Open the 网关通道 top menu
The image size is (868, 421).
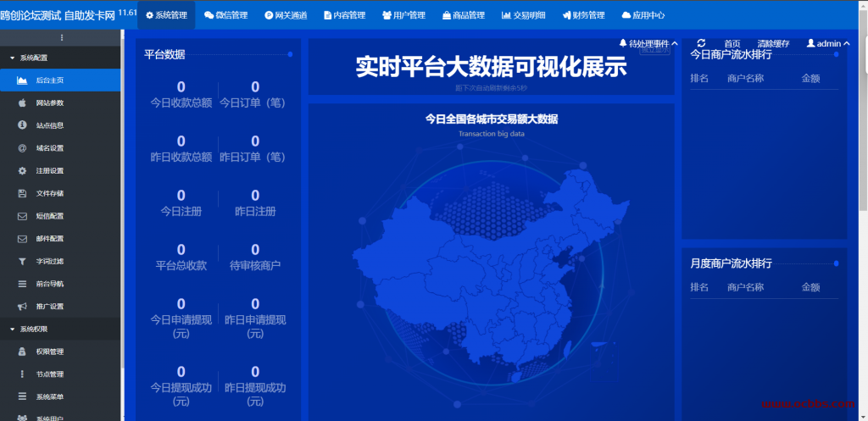286,15
